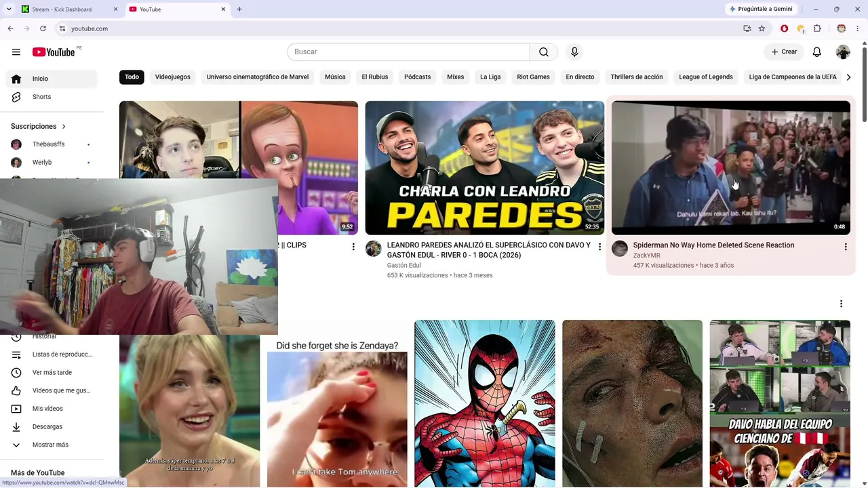Open Descargas in the sidebar
The image size is (868, 488).
click(52, 427)
